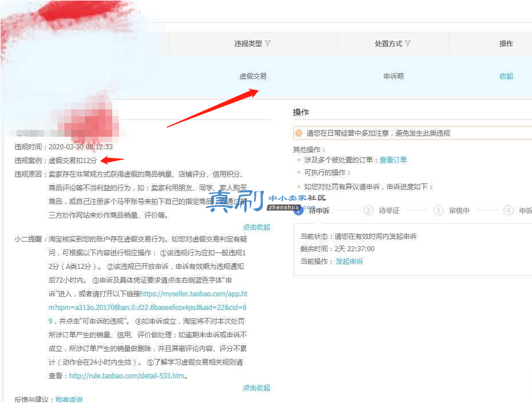Image resolution: width=532 pixels, height=404 pixels.
Task: Open the 违规类型 filter icon
Action: pos(268,43)
